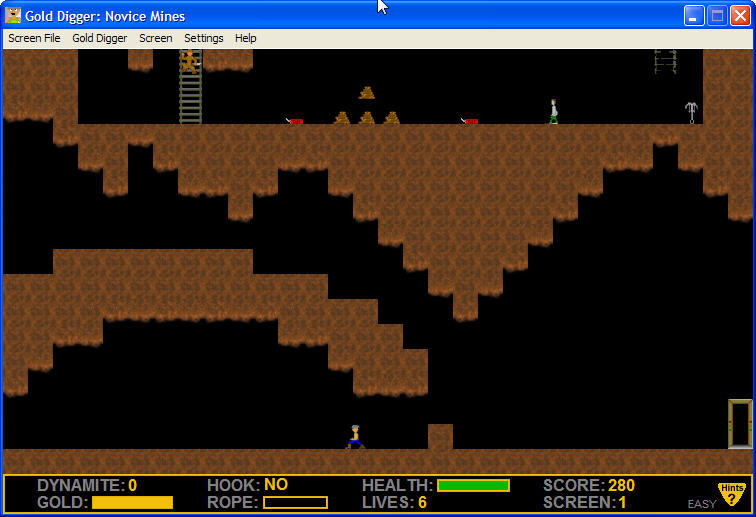Click the grappling hook item
756x517 pixels.
point(690,112)
